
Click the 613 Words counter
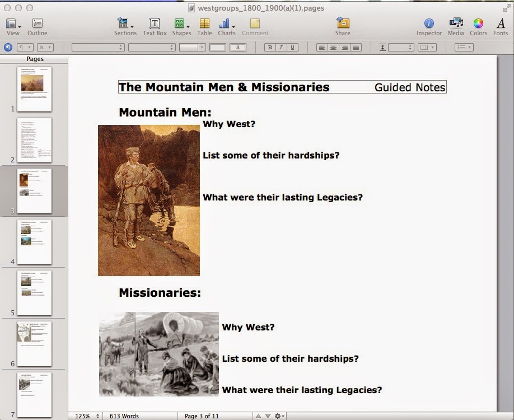124,416
